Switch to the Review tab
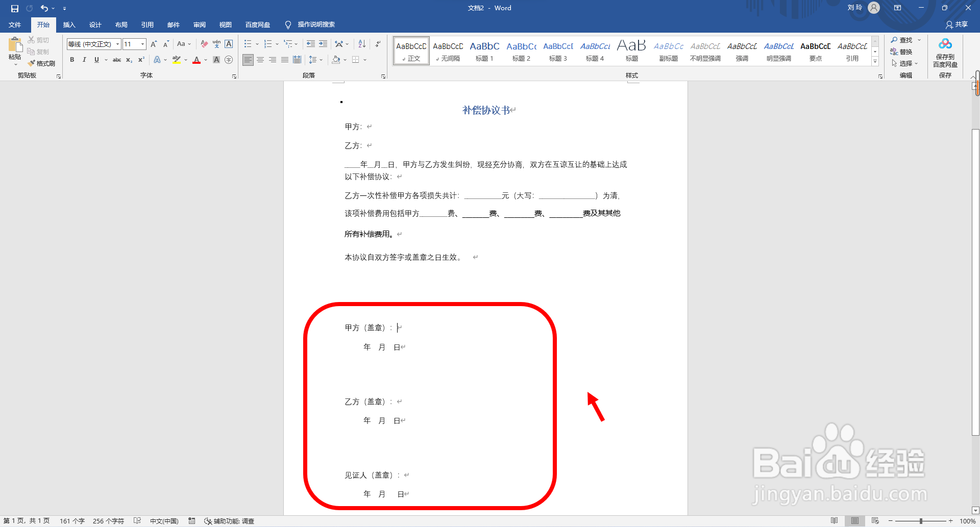This screenshot has height=527, width=980. coord(199,24)
